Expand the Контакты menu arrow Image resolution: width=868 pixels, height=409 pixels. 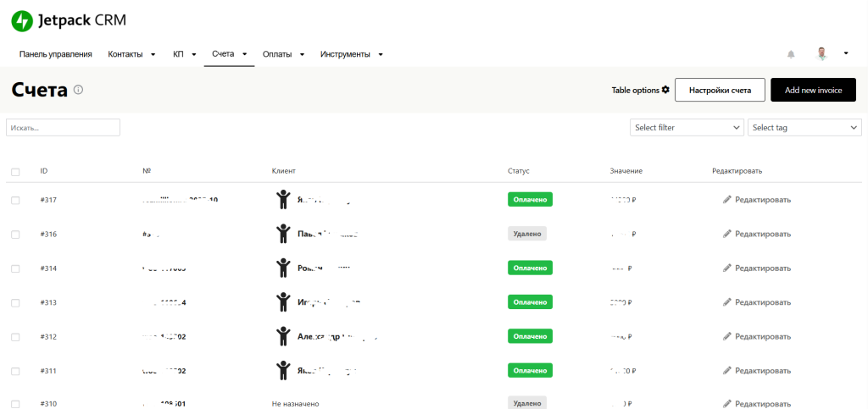[153, 54]
